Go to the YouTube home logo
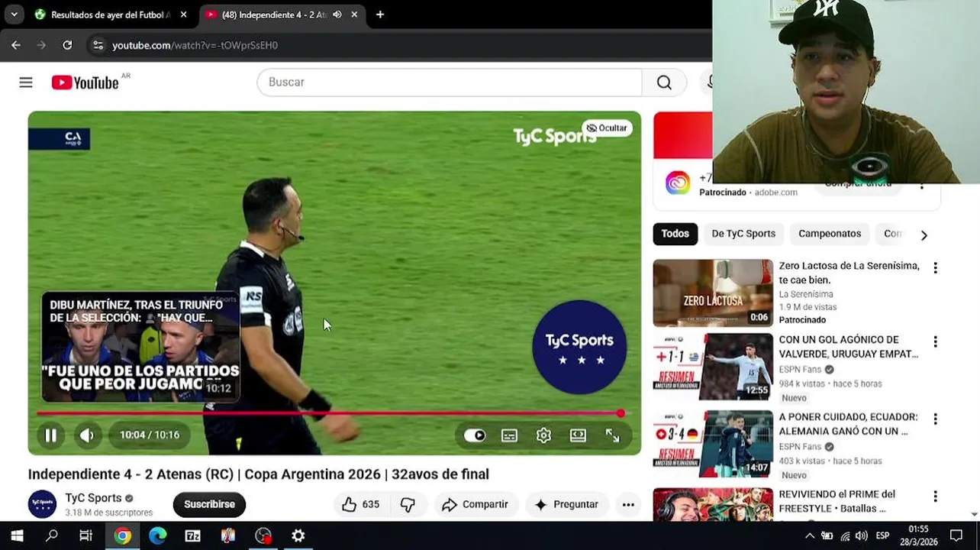 (85, 82)
